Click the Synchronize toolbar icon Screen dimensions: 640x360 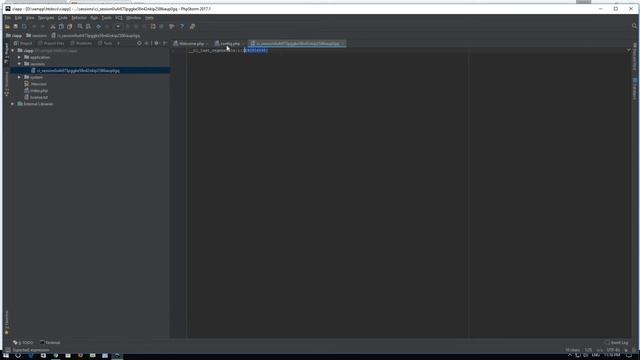click(24, 27)
